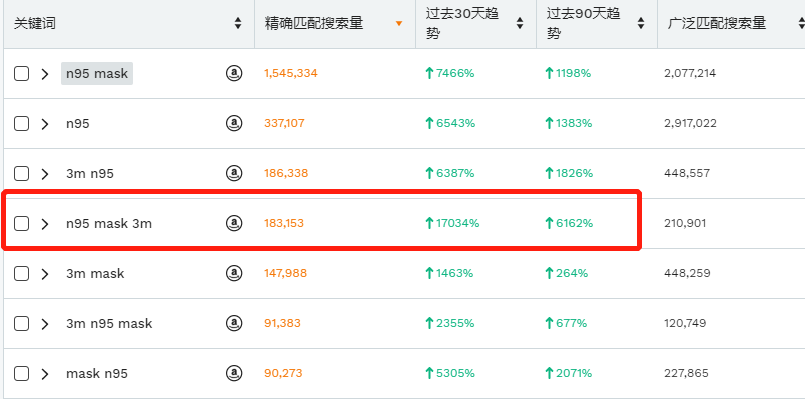
Task: Sort by the 关键词 column sort arrows
Action: coord(238,23)
